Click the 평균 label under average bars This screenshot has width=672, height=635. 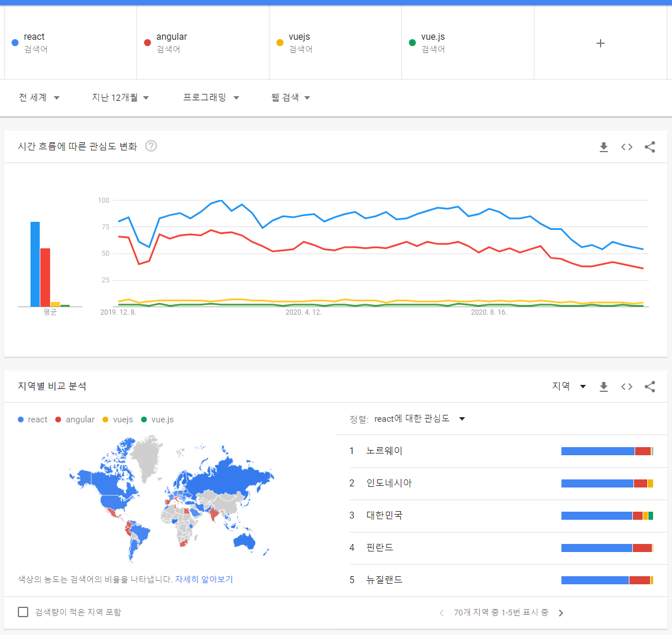coord(50,312)
